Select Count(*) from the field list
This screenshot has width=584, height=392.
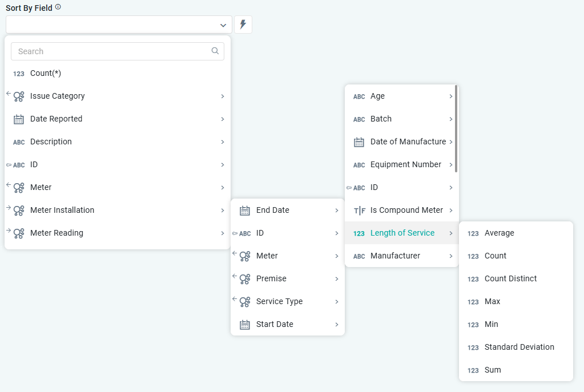pos(46,73)
